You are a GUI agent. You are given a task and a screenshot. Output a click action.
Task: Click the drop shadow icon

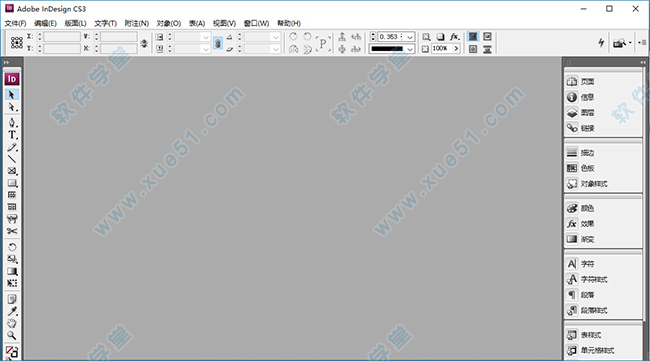point(440,36)
